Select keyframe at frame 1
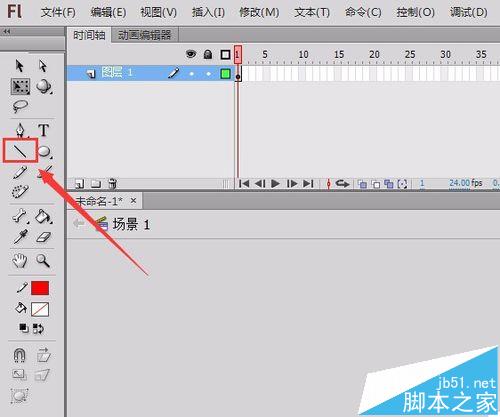500x417 pixels. click(238, 73)
